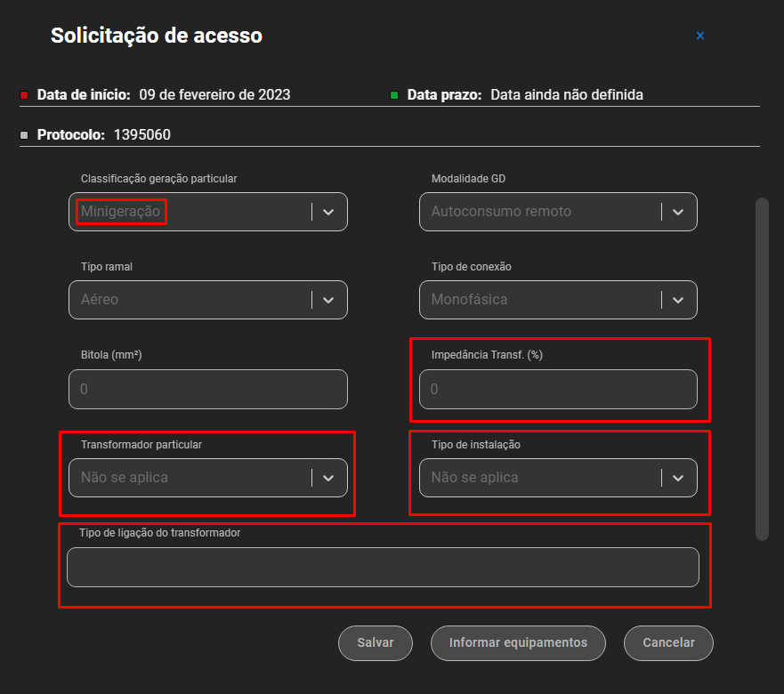Click the Salvar button
This screenshot has width=784, height=694.
click(x=376, y=643)
